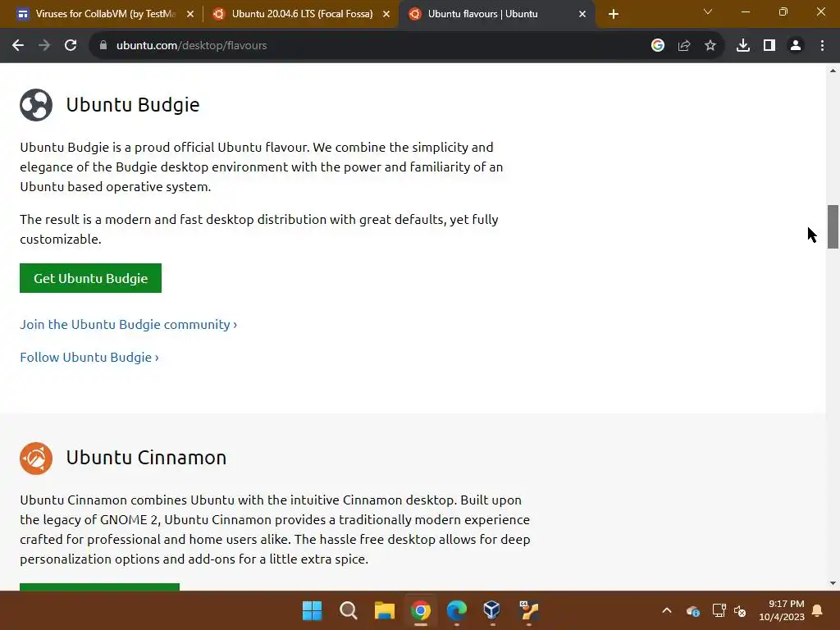The width and height of the screenshot is (840, 630).
Task: Click the muted volume tray icon
Action: tap(740, 610)
